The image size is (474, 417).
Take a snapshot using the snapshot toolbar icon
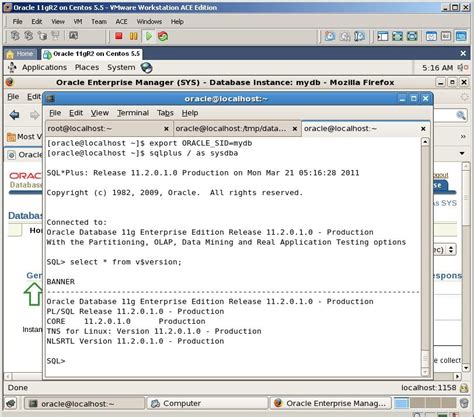[x=330, y=36]
